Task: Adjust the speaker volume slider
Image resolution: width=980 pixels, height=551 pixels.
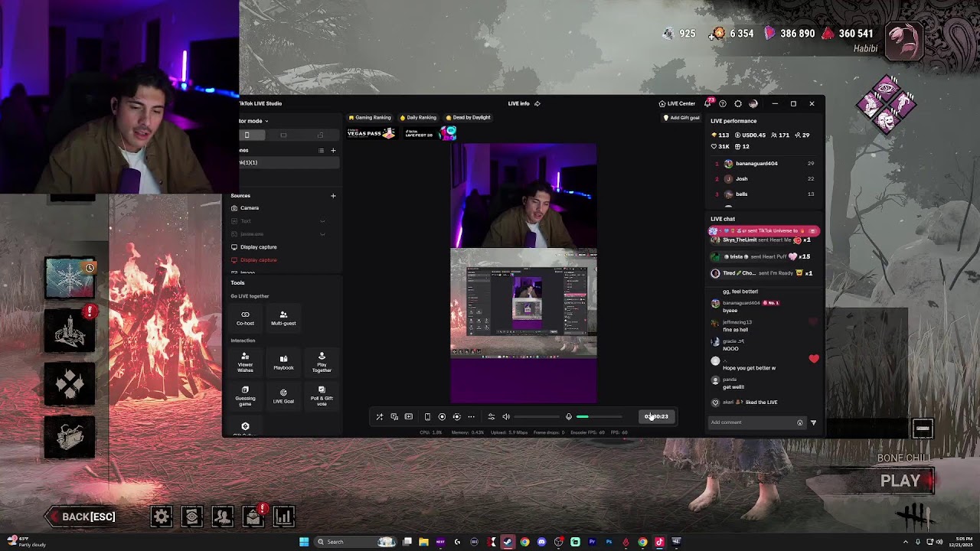Action: tap(536, 417)
